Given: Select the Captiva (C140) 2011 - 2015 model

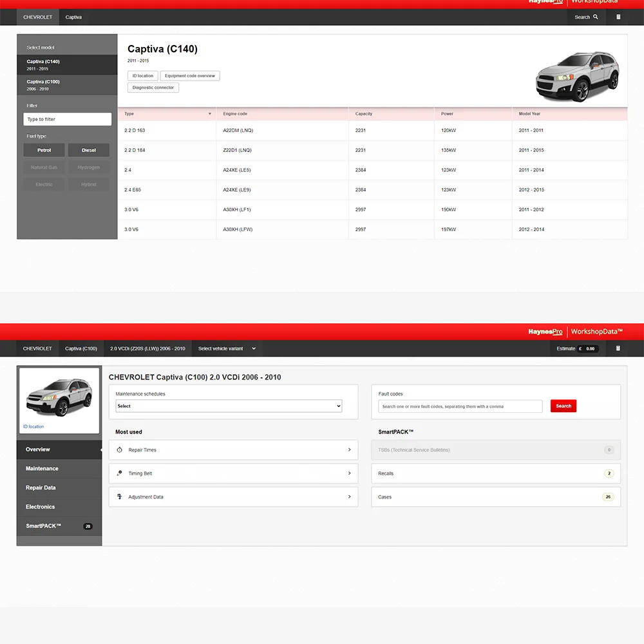Looking at the screenshot, I should pyautogui.click(x=67, y=65).
